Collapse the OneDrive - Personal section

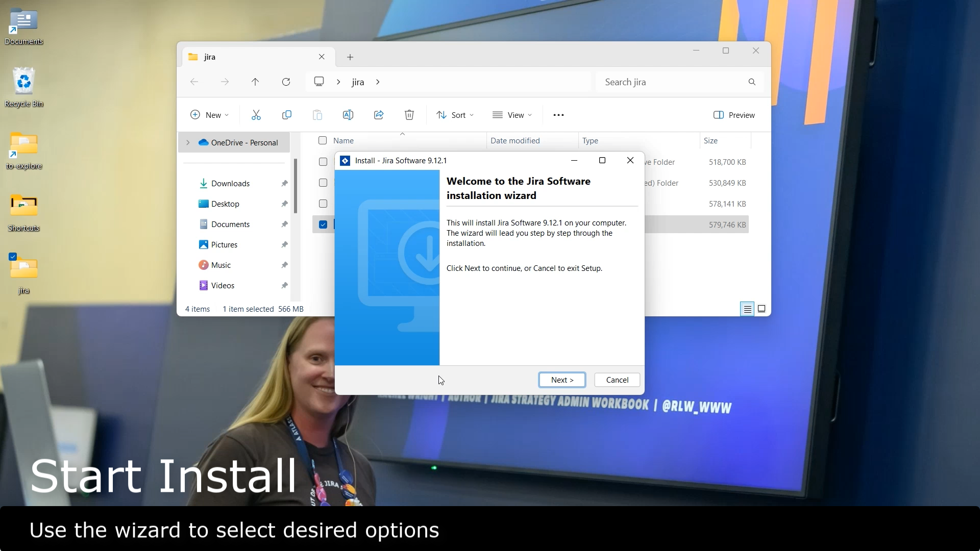click(x=187, y=142)
